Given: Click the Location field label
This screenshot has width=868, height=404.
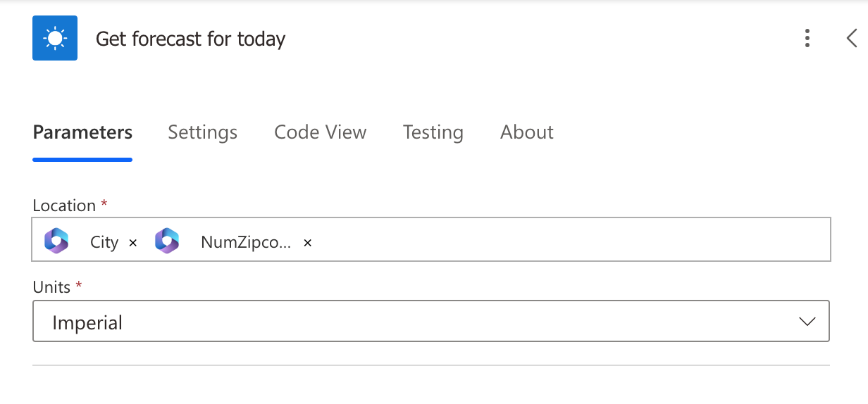Looking at the screenshot, I should (64, 206).
